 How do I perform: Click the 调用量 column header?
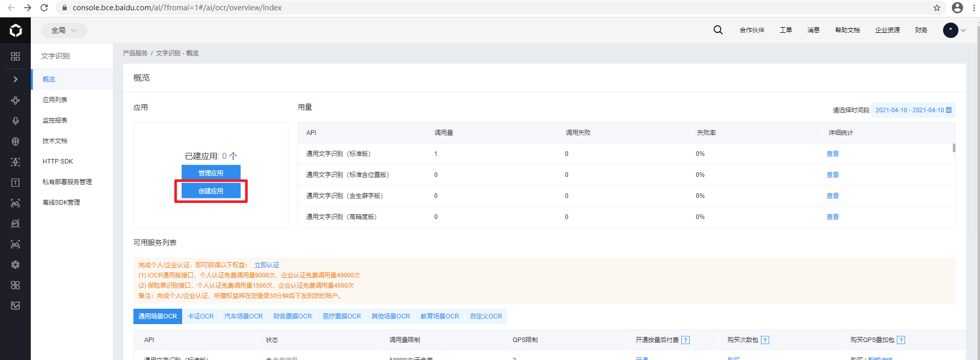tap(444, 133)
